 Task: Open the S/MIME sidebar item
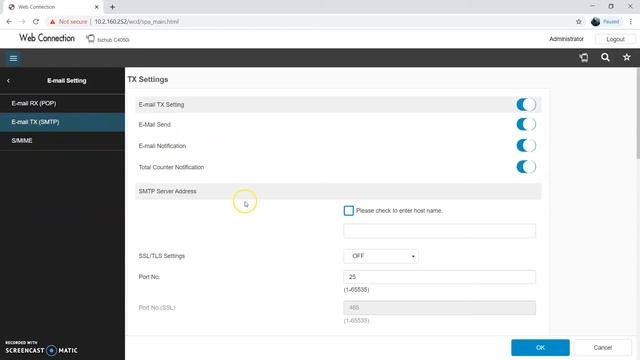(x=62, y=140)
